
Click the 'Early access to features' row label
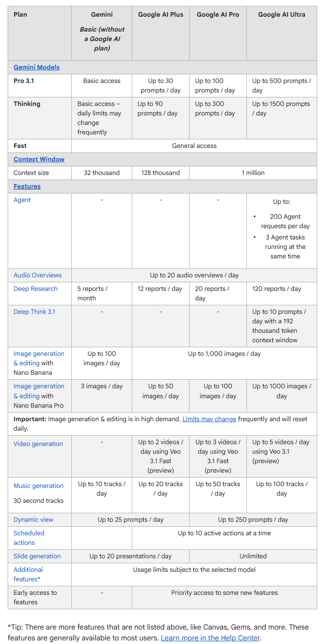[x=35, y=597]
